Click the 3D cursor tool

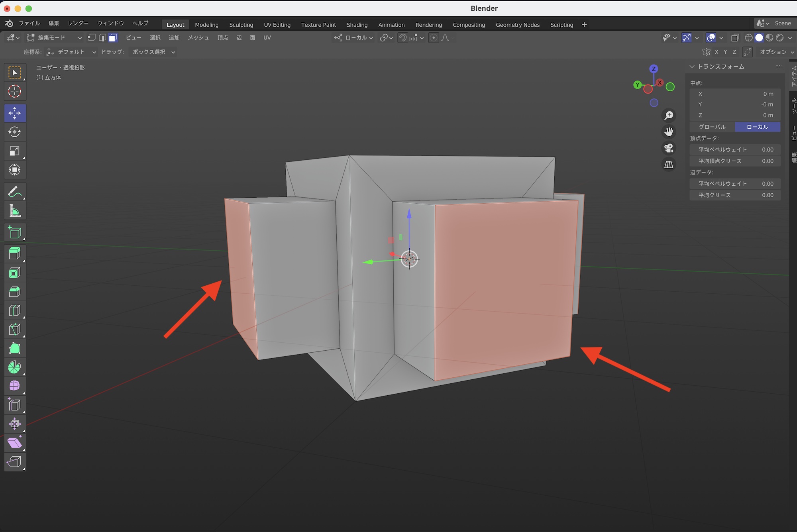15,91
